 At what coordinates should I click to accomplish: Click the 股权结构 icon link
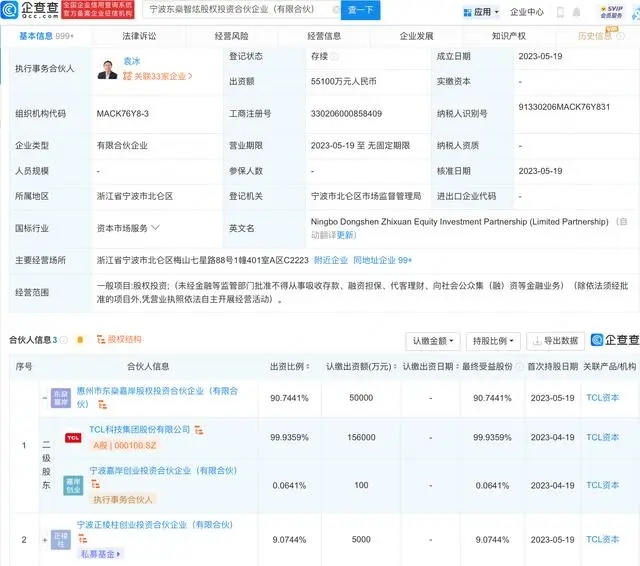pyautogui.click(x=120, y=340)
